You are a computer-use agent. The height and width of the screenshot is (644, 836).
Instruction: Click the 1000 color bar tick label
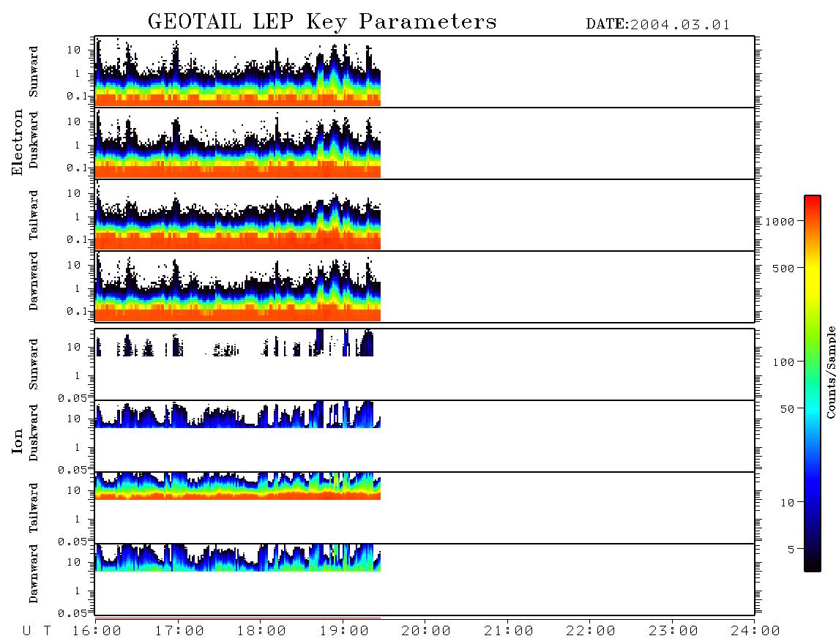[780, 221]
